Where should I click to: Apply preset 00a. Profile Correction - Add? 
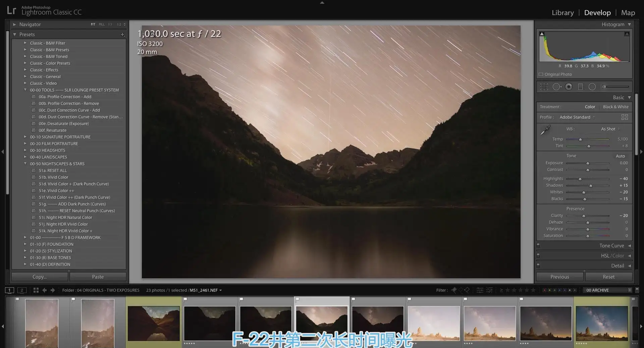click(x=65, y=97)
